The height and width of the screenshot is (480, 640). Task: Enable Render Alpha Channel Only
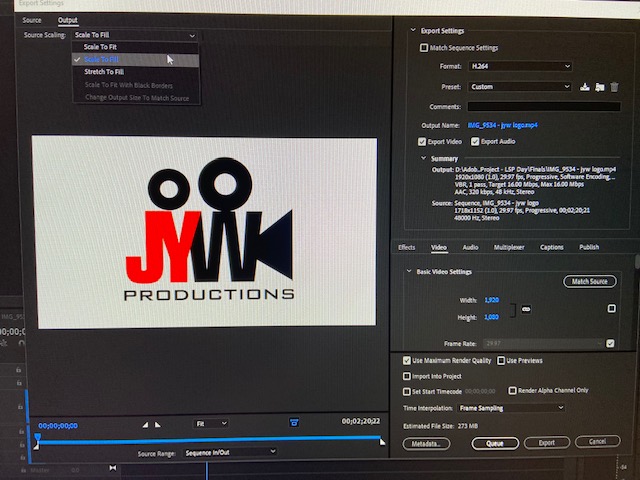coord(512,391)
